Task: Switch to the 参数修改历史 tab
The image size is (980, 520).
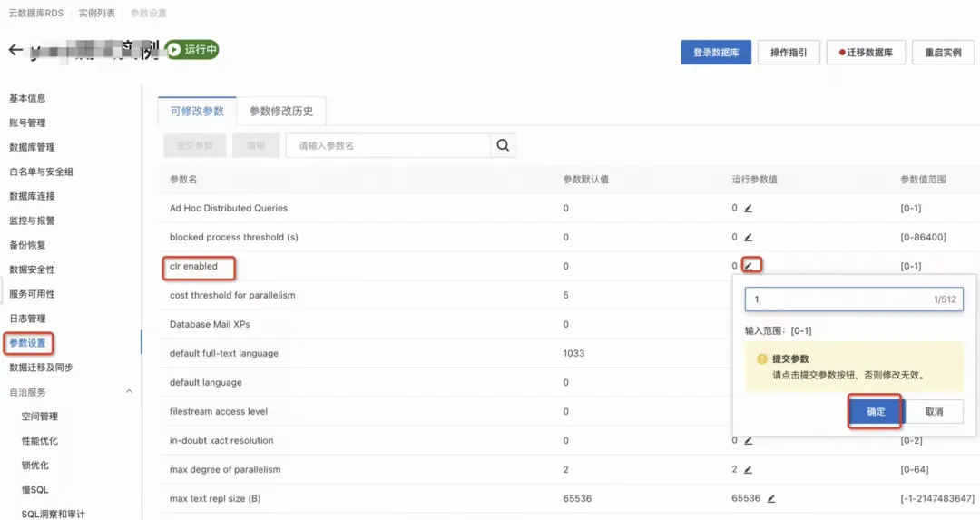Action: (x=281, y=112)
